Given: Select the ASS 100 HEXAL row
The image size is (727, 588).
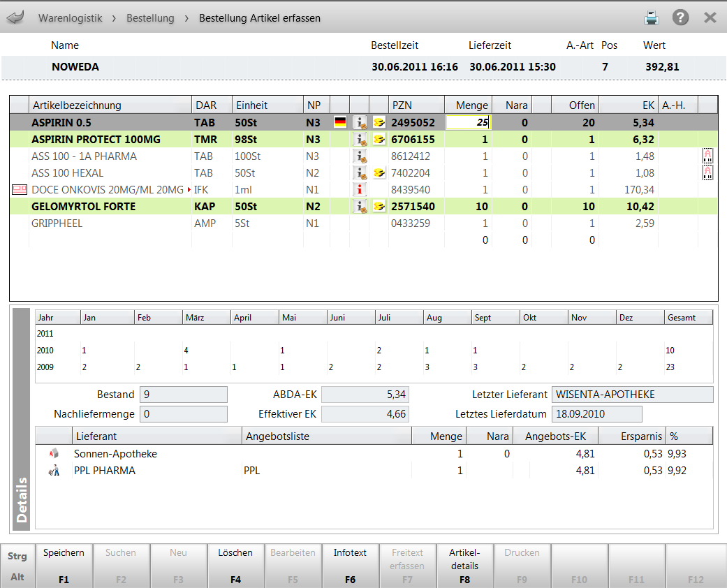Looking at the screenshot, I should pyautogui.click(x=363, y=173).
